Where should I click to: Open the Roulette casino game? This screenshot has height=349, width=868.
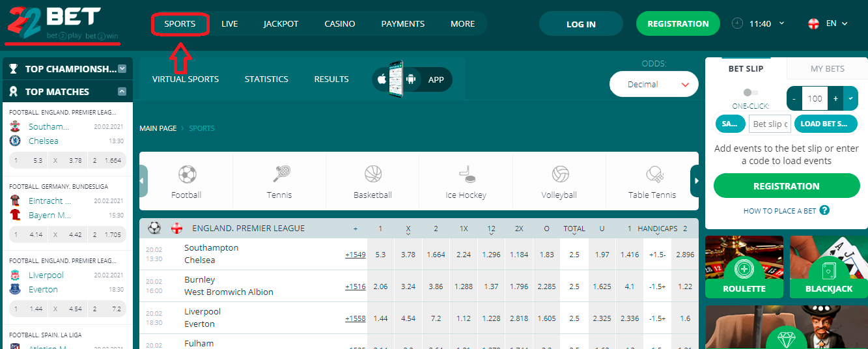[x=744, y=267]
